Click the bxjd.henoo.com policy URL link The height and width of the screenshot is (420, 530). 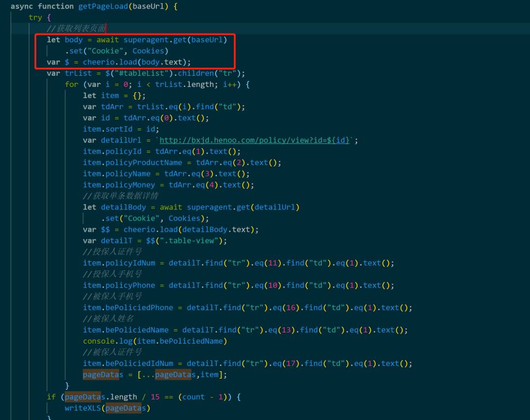point(254,141)
